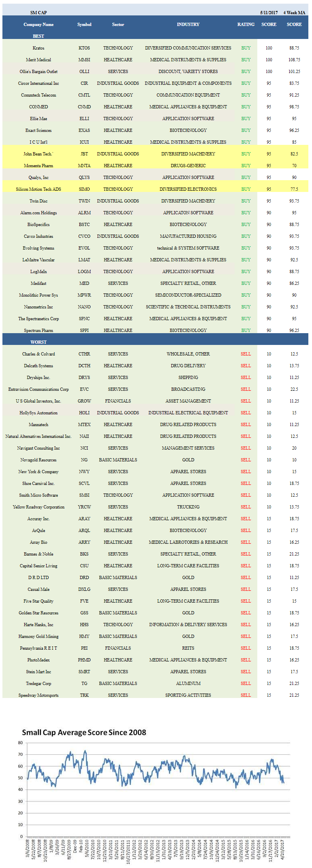Viewport: 312px width, 868px height.
Task: Click the SM CAP title
Action: pyautogui.click(x=38, y=13)
